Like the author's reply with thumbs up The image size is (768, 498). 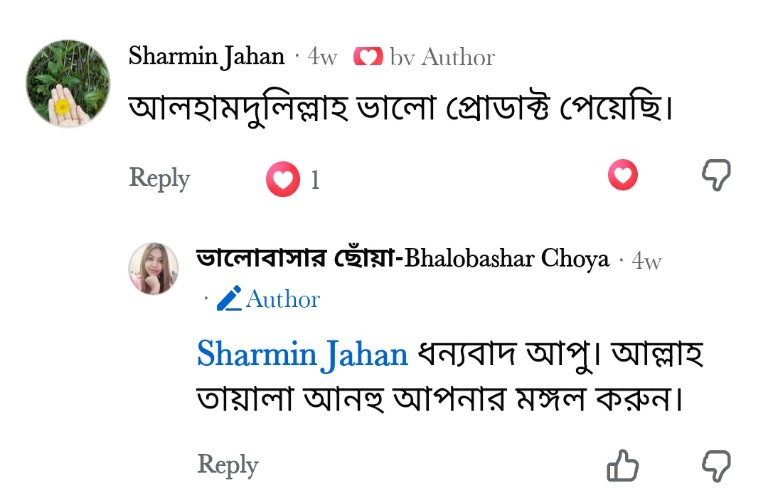pos(623,466)
